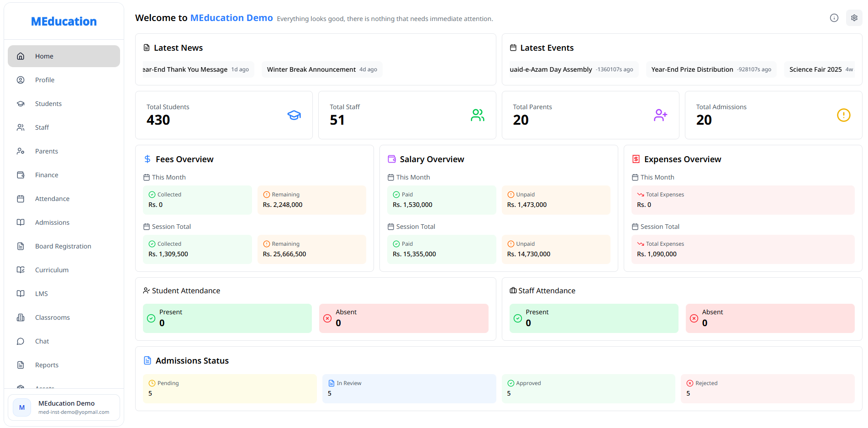Open the Admissions book icon
Image resolution: width=868 pixels, height=428 pixels.
pyautogui.click(x=21, y=222)
